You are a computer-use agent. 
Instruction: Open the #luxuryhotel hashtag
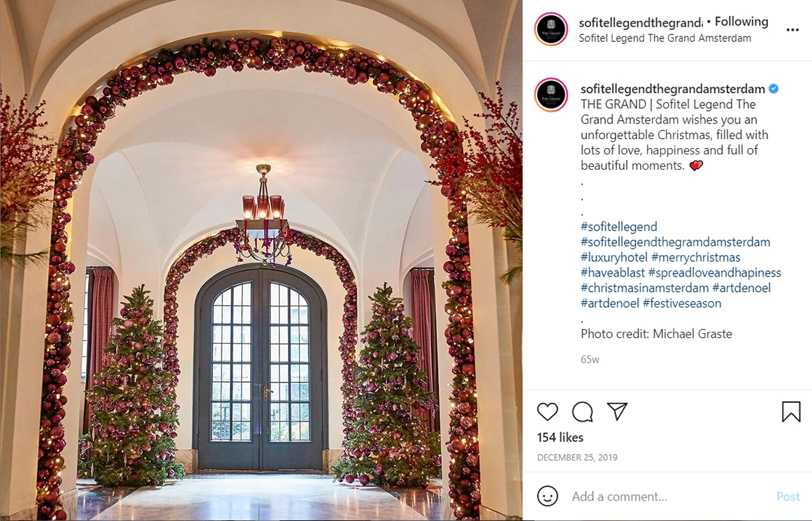click(x=614, y=257)
